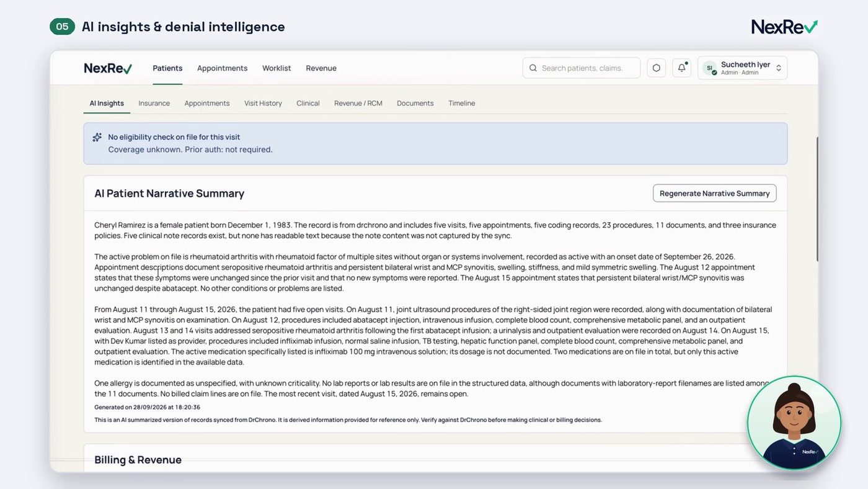The width and height of the screenshot is (868, 489).
Task: Click the Coverage unknown. Prior auth text
Action: point(190,150)
